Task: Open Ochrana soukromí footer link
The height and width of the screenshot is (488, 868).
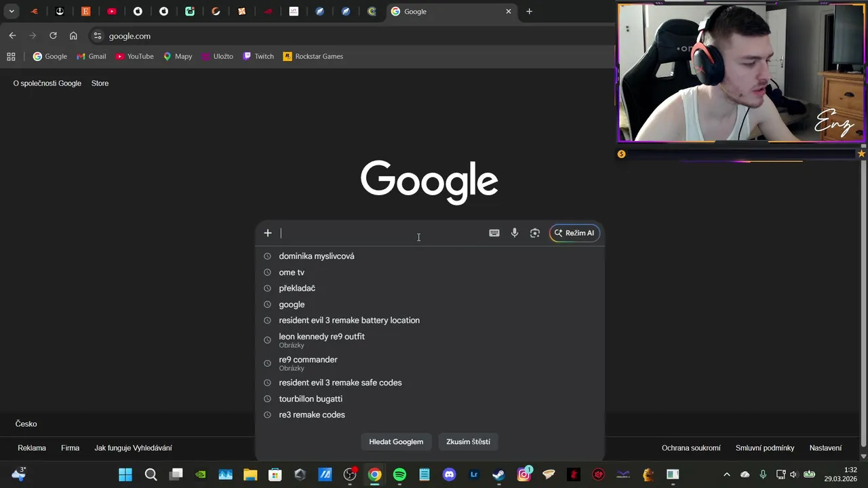Action: pos(691,448)
